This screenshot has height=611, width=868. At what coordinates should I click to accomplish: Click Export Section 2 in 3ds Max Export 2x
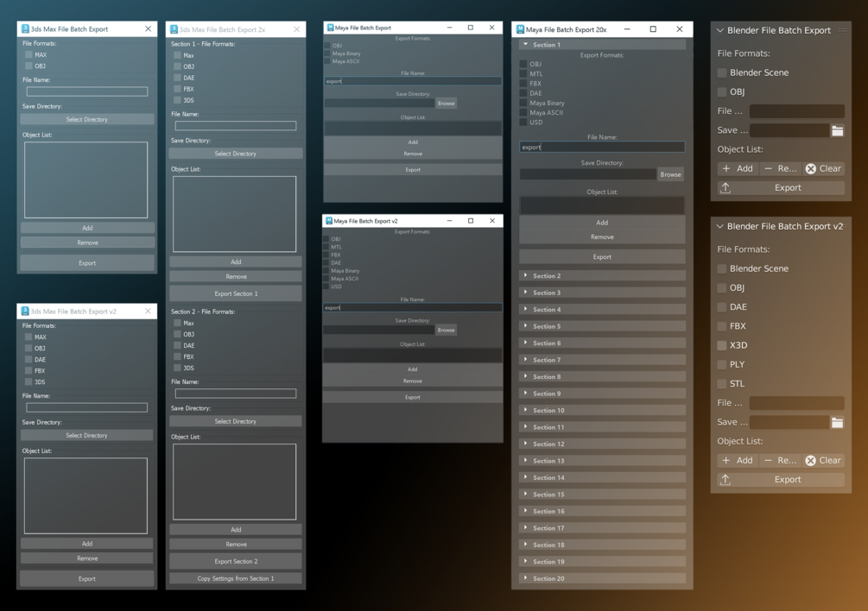[236, 561]
